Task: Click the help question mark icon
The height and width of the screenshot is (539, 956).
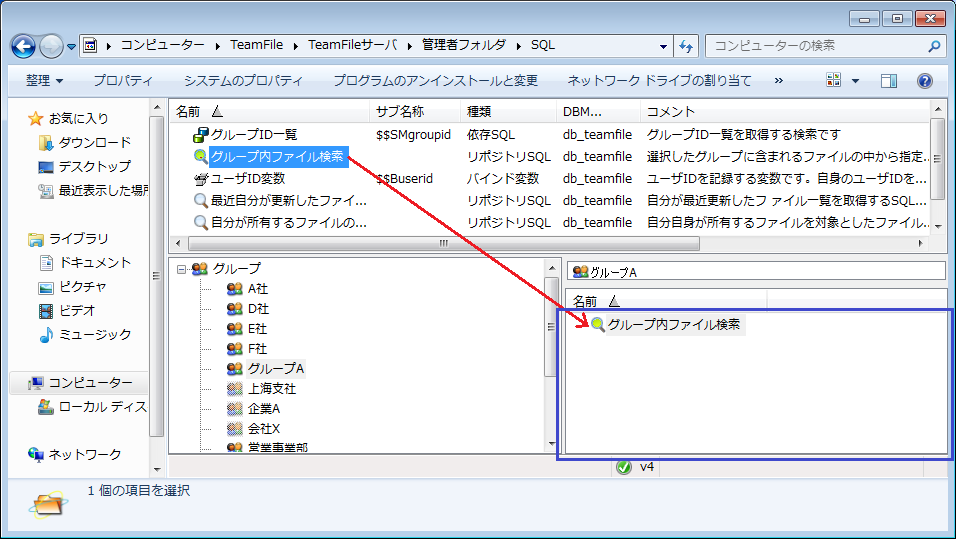Action: click(x=924, y=81)
